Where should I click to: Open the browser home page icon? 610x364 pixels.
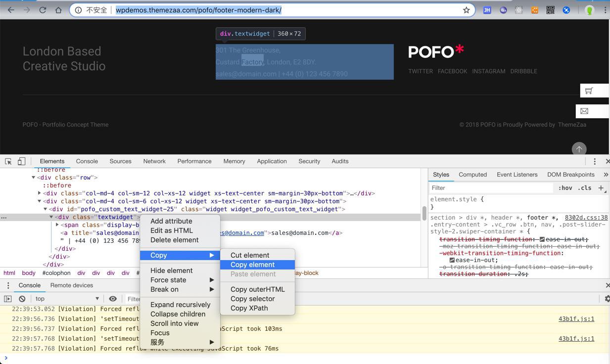coord(58,10)
